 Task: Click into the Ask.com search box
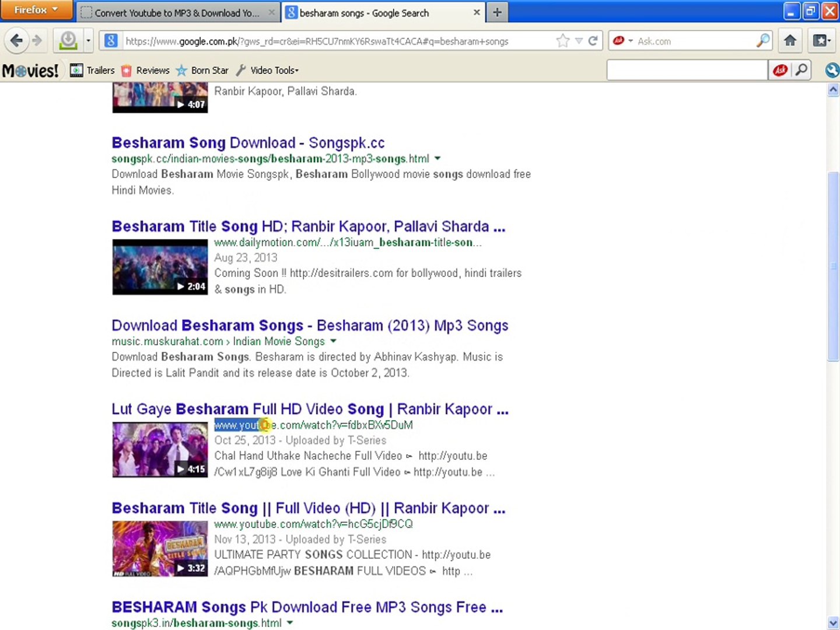(695, 41)
